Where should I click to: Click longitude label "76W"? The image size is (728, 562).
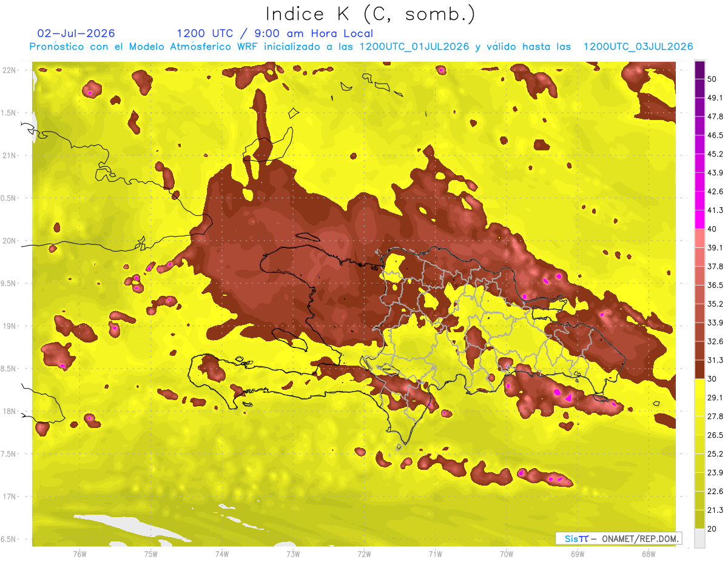pos(79,554)
